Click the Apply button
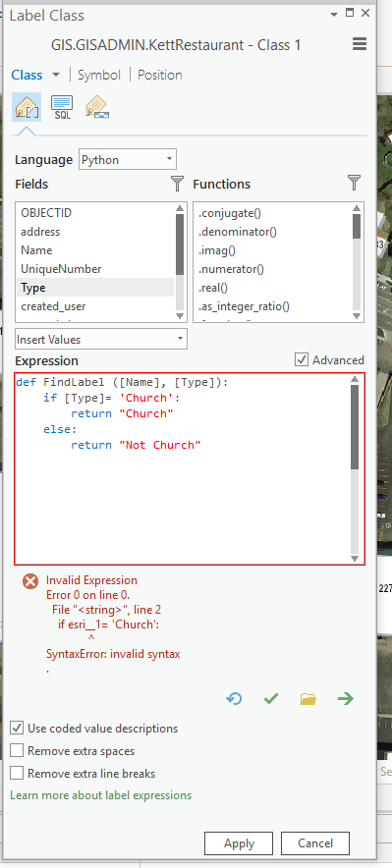Image resolution: width=392 pixels, height=868 pixels. (x=239, y=843)
